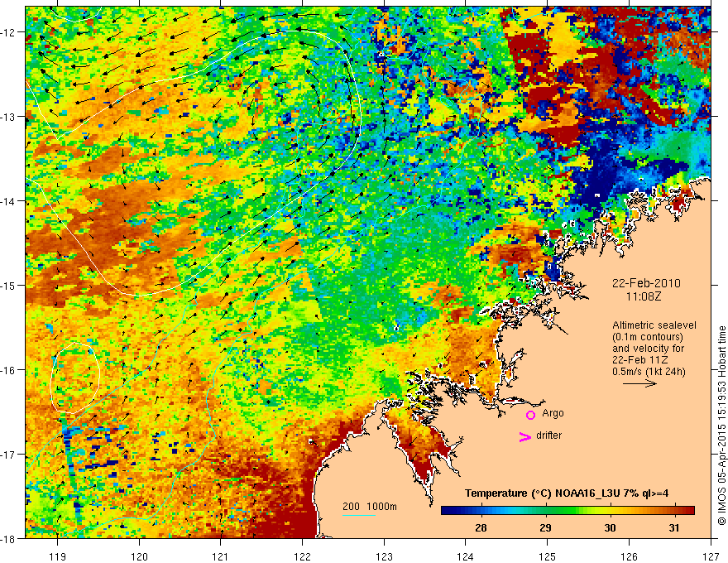The width and height of the screenshot is (728, 563).
Task: Click the 125 longitude axis label
Action: tap(548, 556)
